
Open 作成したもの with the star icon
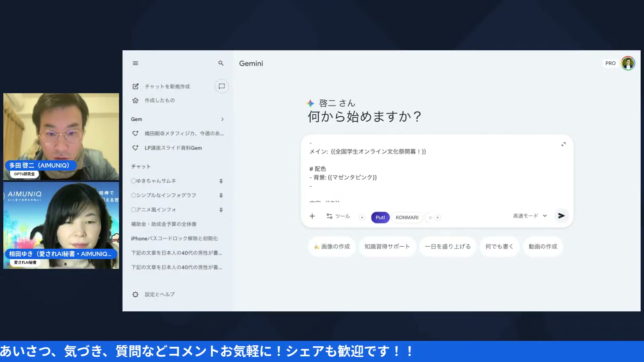135,100
